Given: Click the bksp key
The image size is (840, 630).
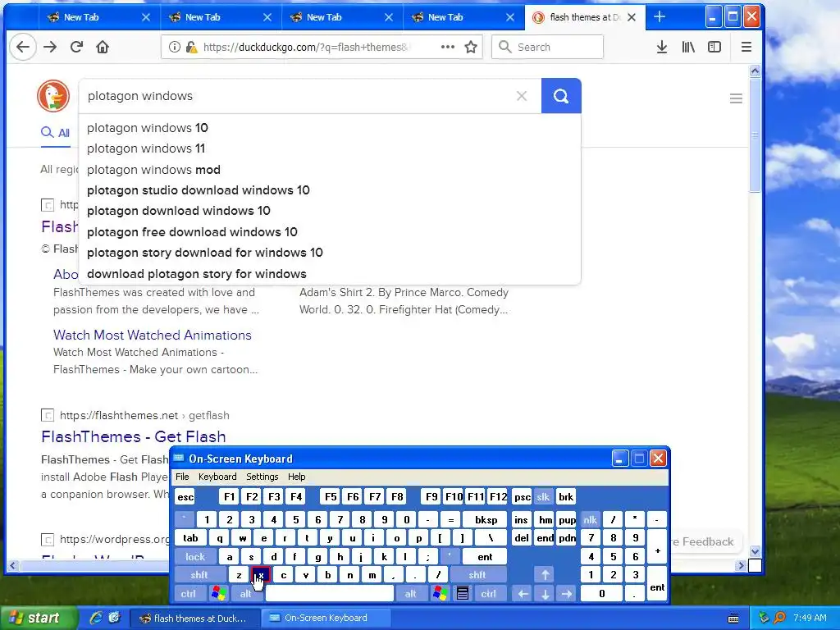Looking at the screenshot, I should 486,519.
